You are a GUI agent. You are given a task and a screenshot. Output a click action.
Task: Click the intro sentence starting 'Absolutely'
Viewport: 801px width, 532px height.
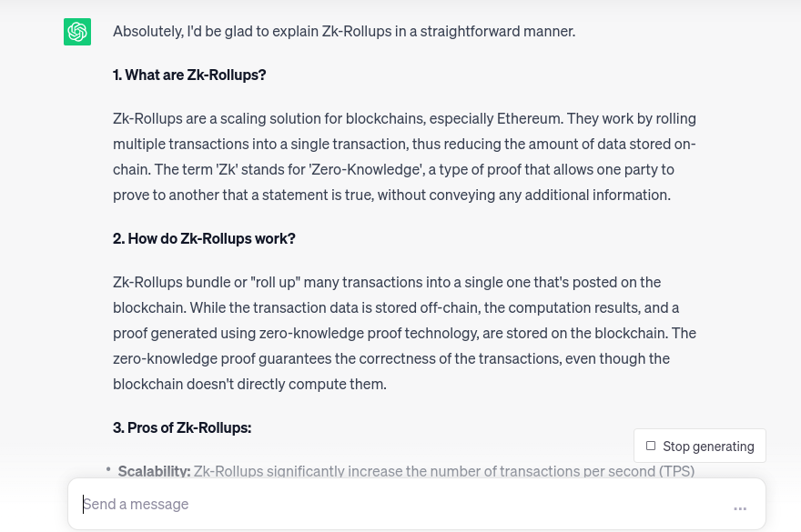click(x=344, y=31)
